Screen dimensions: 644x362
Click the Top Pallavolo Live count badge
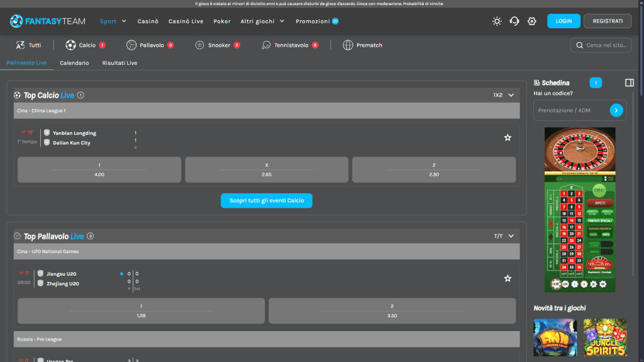[x=91, y=236]
